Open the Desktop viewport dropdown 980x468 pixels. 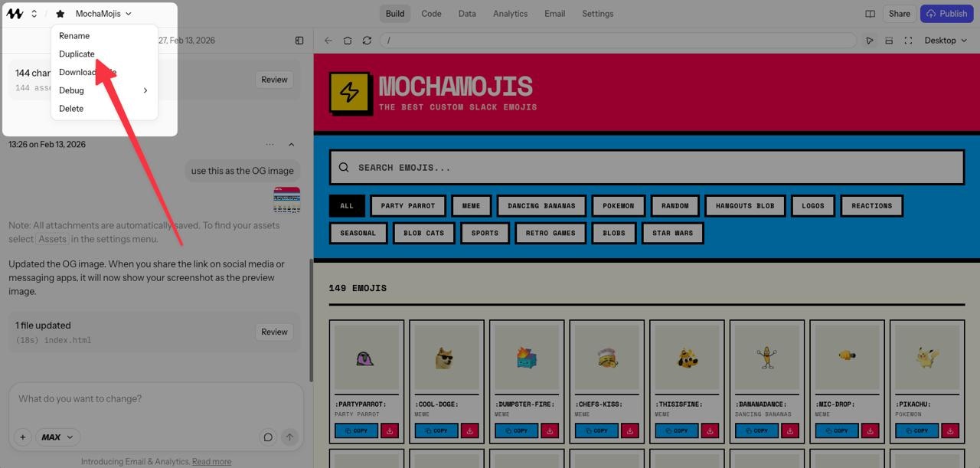pyautogui.click(x=945, y=40)
